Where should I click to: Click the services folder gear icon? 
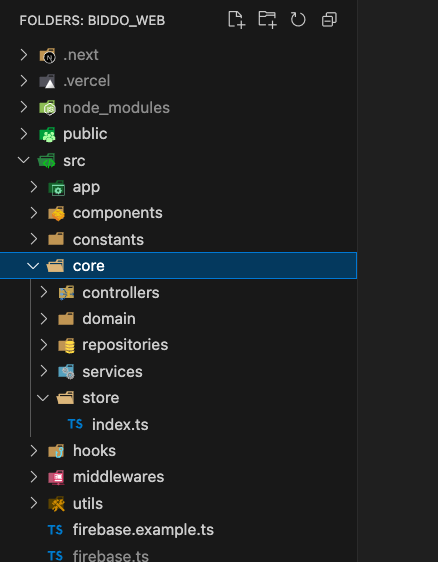tap(66, 372)
